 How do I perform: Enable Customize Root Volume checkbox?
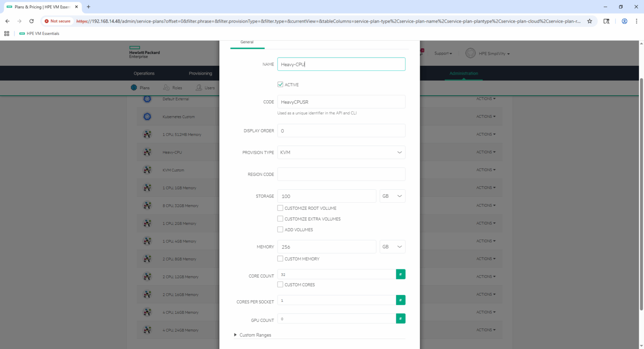click(280, 208)
